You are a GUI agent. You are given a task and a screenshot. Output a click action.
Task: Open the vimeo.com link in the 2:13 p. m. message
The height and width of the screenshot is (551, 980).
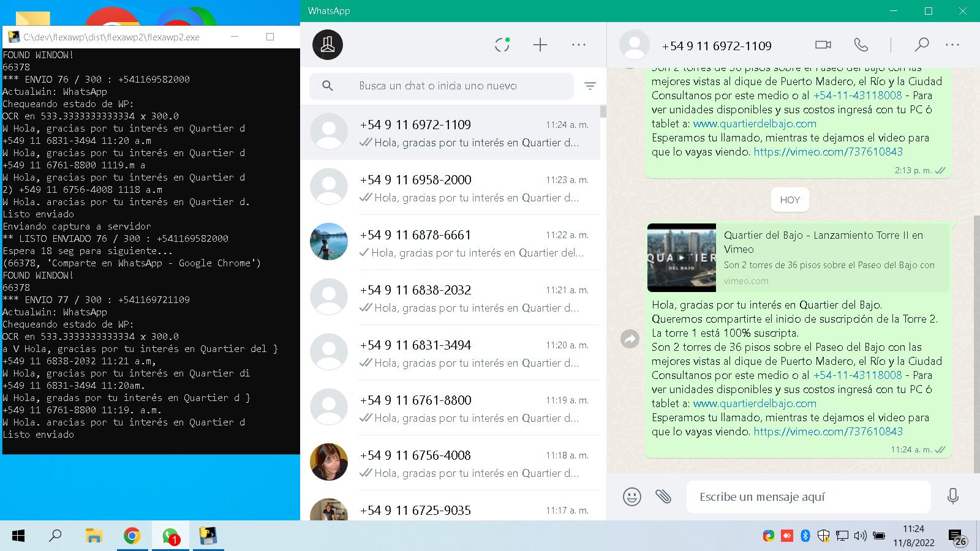(828, 152)
